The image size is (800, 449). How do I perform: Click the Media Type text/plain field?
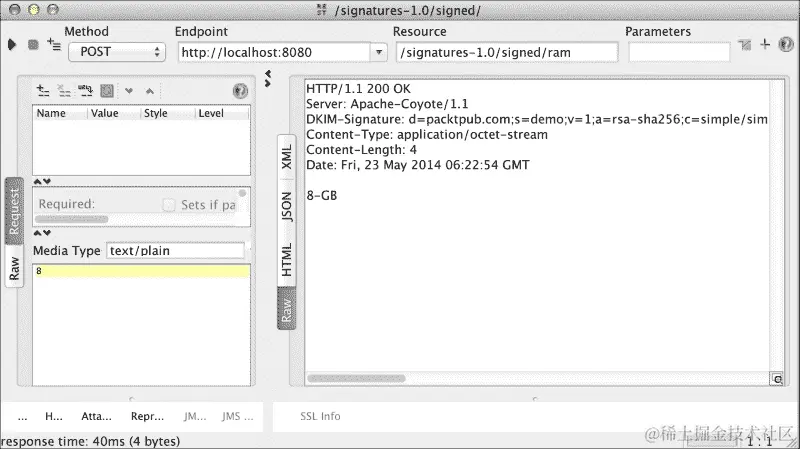(175, 251)
